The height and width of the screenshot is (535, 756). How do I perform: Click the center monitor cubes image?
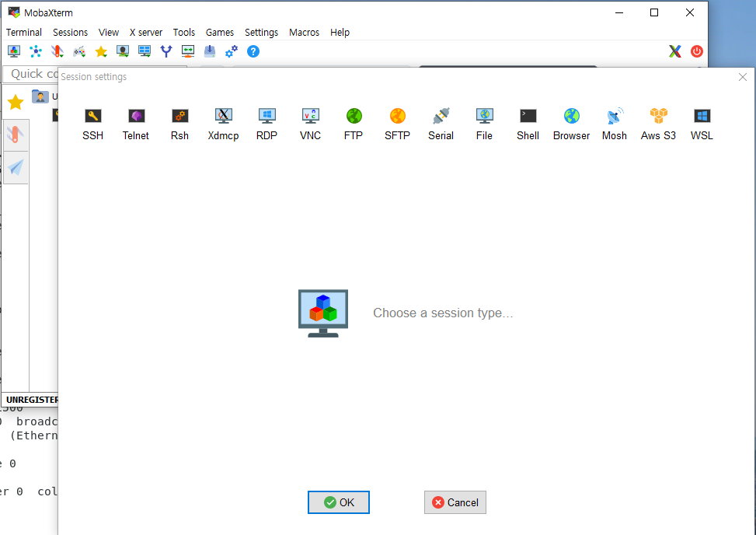(323, 313)
